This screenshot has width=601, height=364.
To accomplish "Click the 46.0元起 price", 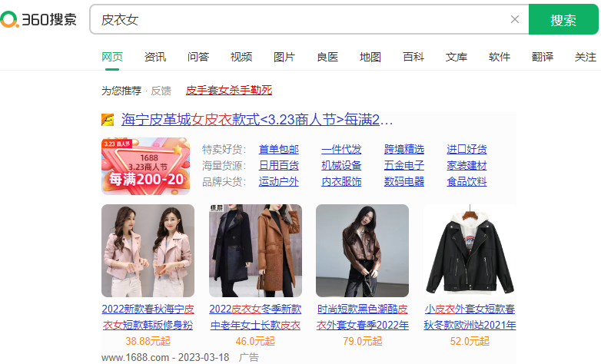I will pos(255,341).
